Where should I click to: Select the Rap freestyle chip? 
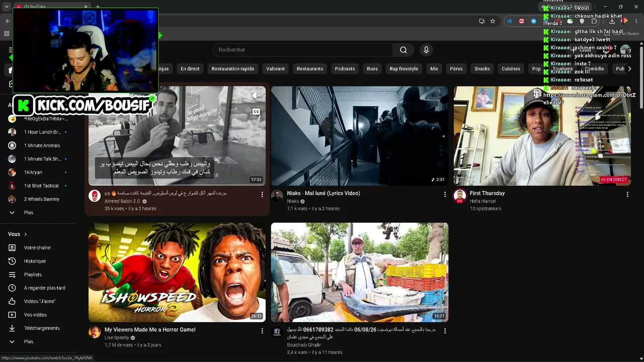click(x=404, y=69)
